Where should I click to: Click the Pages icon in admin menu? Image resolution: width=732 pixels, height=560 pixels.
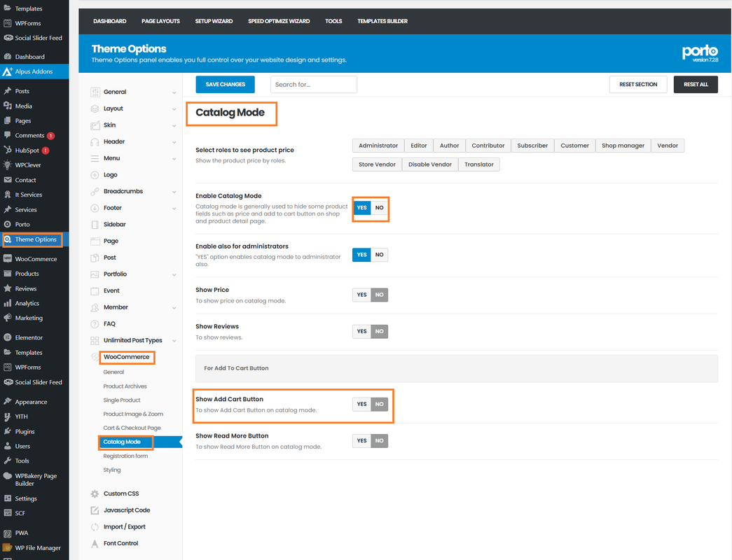click(8, 121)
